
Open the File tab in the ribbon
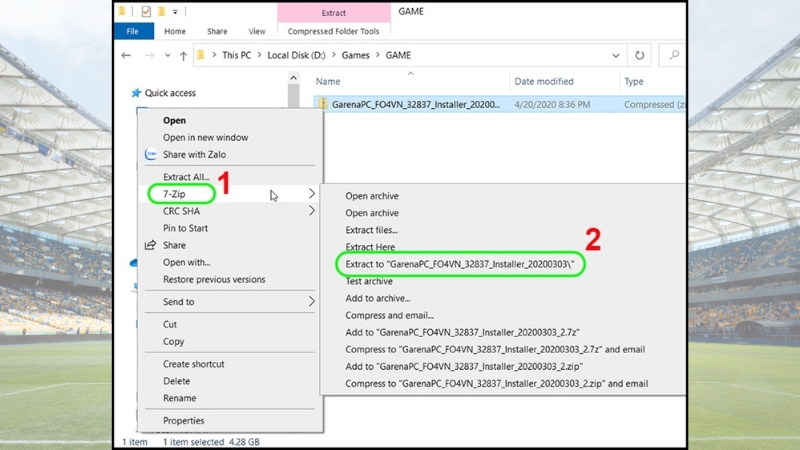click(x=132, y=31)
